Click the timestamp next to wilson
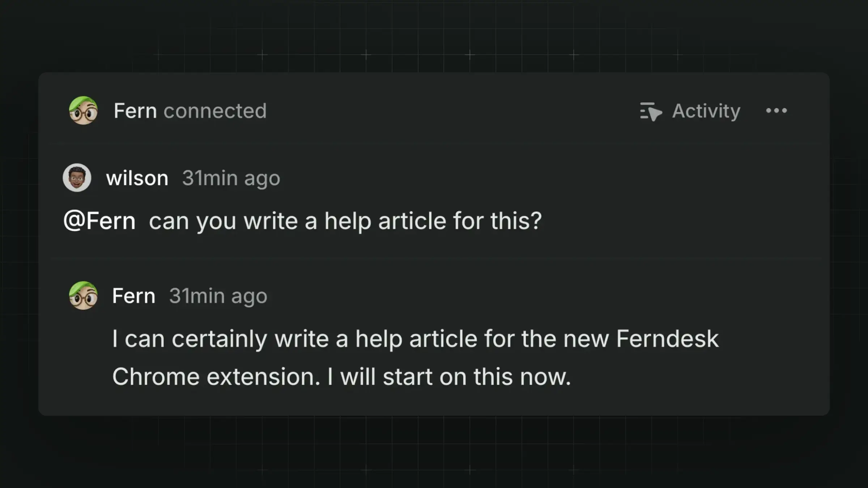Viewport: 868px width, 488px height. point(231,178)
